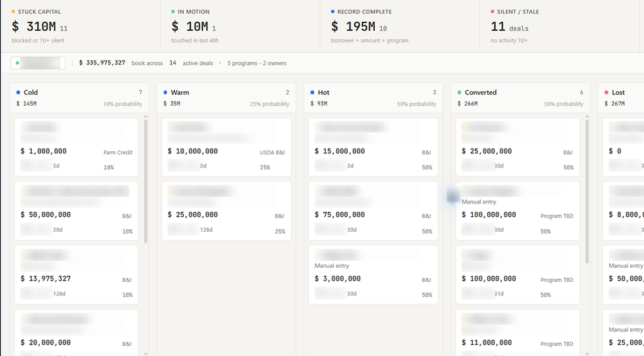Screen dimensions: 644x356
Task: Select the Warm column header
Action: (x=226, y=98)
